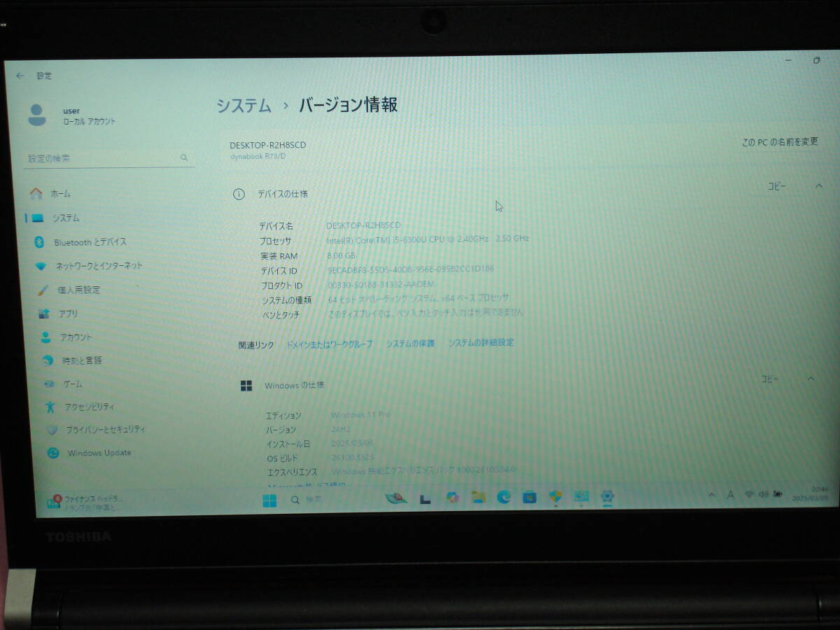The image size is (840, 630).
Task: Click the device name DESKTOP-R2H8SCD value
Action: coord(363,225)
